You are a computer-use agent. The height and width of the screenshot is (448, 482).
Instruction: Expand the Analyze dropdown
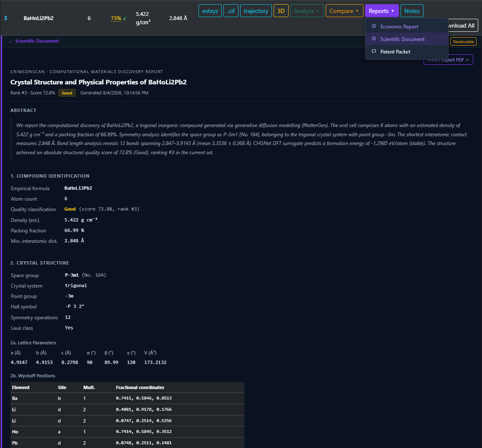coord(307,11)
